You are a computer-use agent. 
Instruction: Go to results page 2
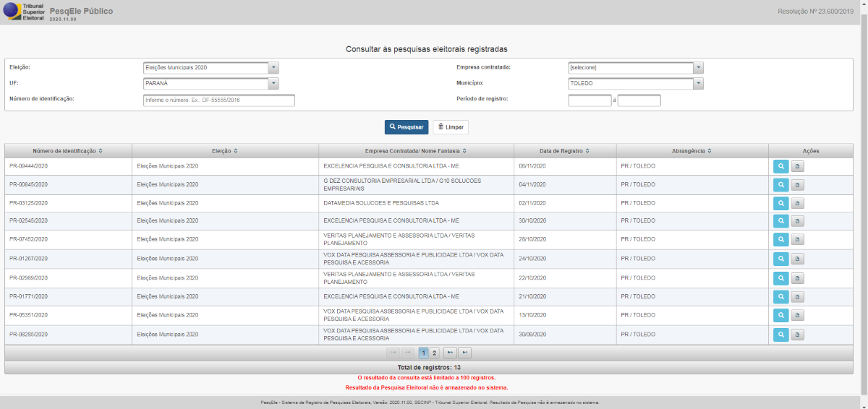point(434,353)
